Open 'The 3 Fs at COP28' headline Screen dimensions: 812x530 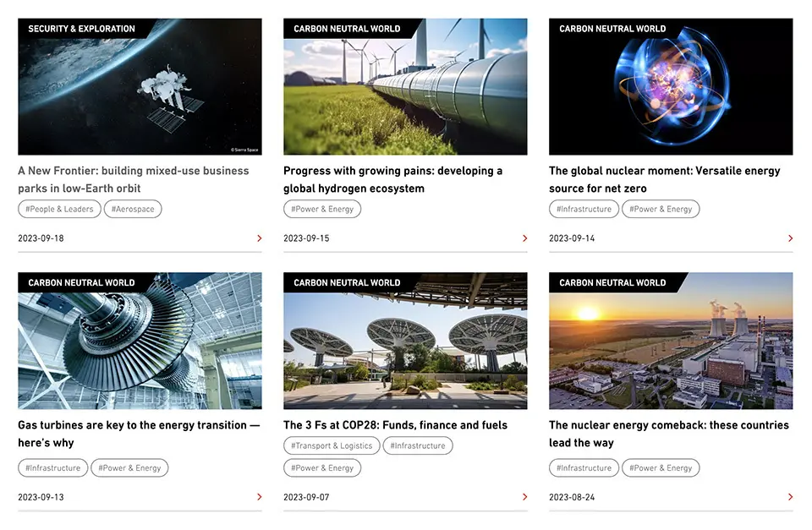395,425
